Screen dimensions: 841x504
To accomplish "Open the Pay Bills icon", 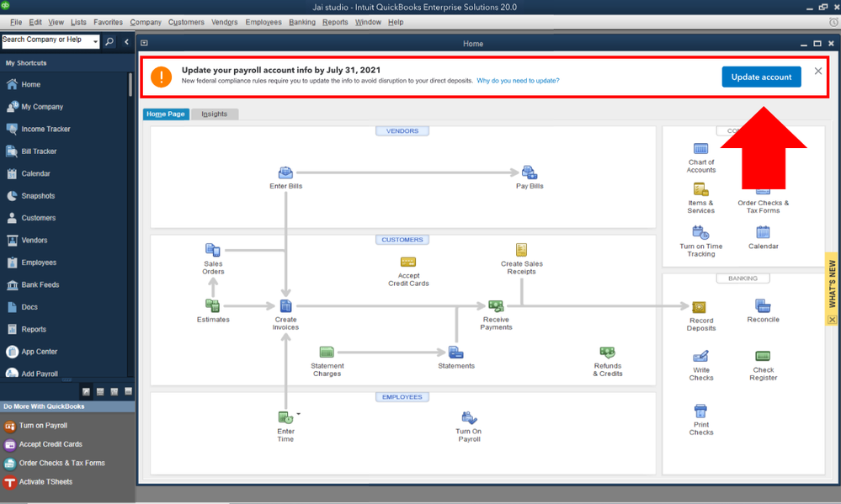I will tap(530, 172).
